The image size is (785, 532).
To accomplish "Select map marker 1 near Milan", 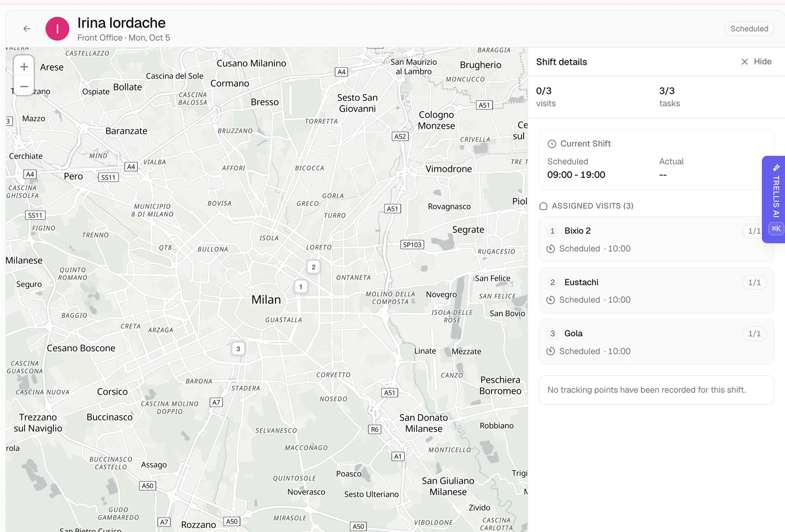I will click(x=301, y=287).
